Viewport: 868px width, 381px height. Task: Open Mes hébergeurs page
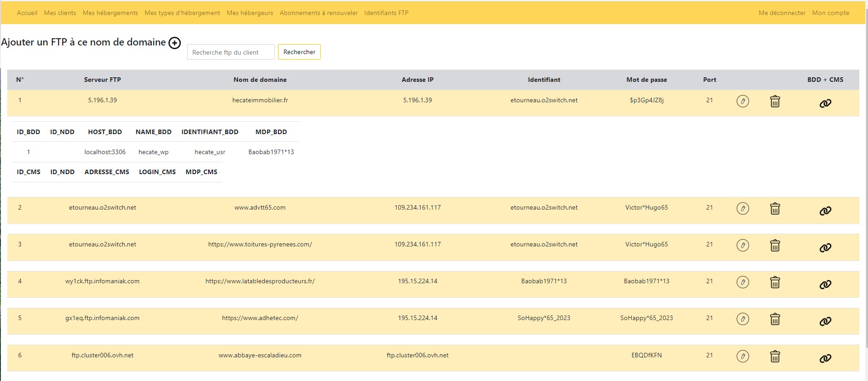click(x=250, y=13)
